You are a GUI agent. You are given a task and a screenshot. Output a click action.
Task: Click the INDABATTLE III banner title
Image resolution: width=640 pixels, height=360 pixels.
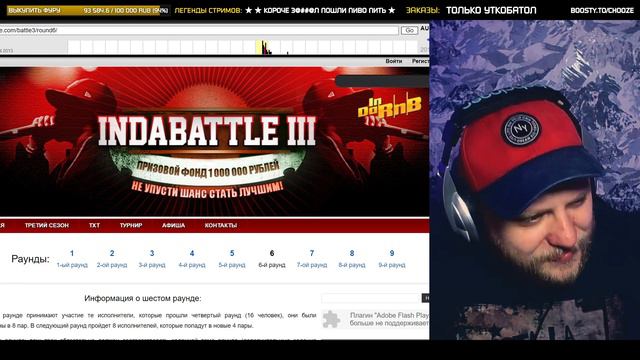207,131
